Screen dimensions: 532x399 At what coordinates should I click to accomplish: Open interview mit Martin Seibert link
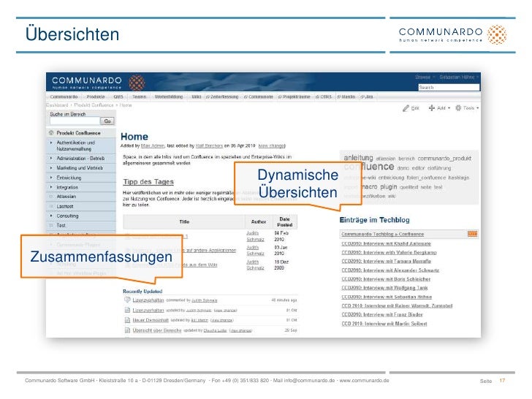pyautogui.click(x=384, y=324)
